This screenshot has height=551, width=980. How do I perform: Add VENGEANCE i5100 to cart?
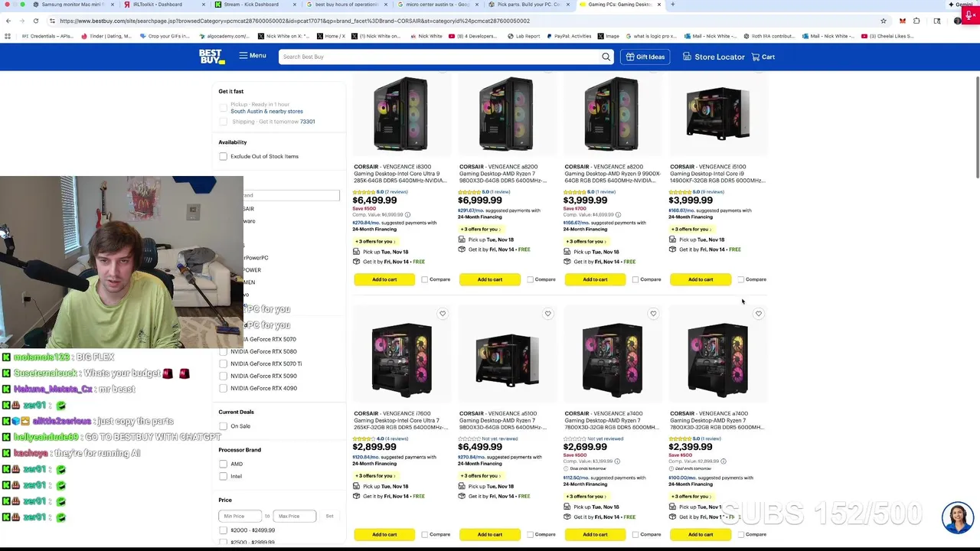[701, 279]
